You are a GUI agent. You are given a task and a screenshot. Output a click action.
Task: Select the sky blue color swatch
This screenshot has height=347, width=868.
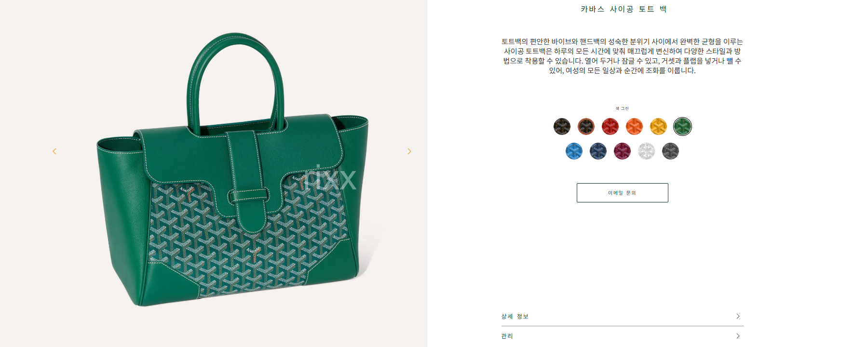pos(574,151)
